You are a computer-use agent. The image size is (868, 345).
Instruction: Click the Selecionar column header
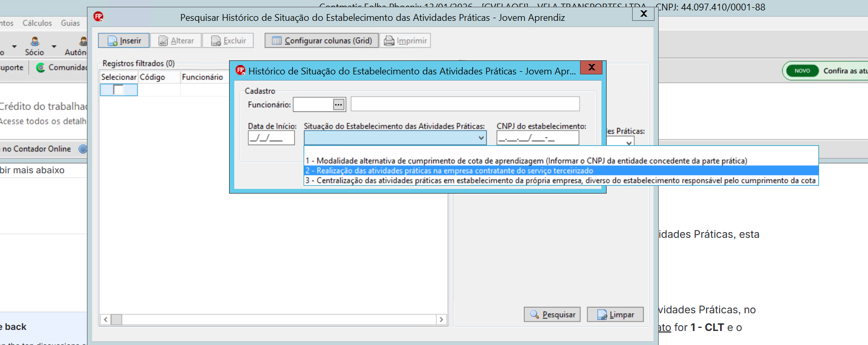click(119, 77)
